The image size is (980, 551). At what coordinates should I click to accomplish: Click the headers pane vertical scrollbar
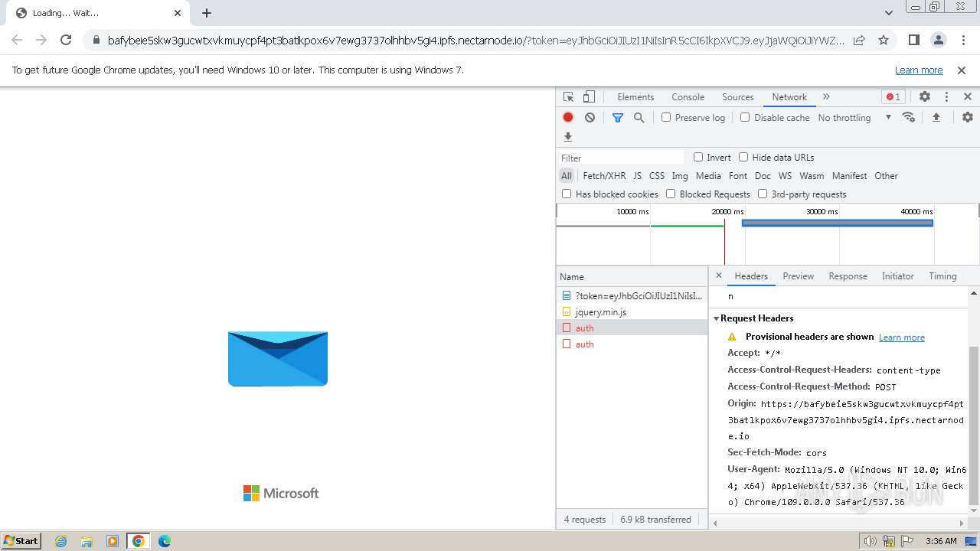tap(974, 425)
